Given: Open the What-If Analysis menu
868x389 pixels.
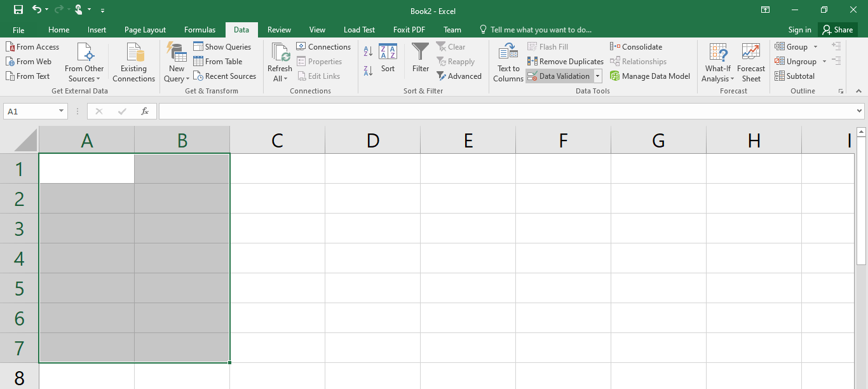Looking at the screenshot, I should point(718,62).
